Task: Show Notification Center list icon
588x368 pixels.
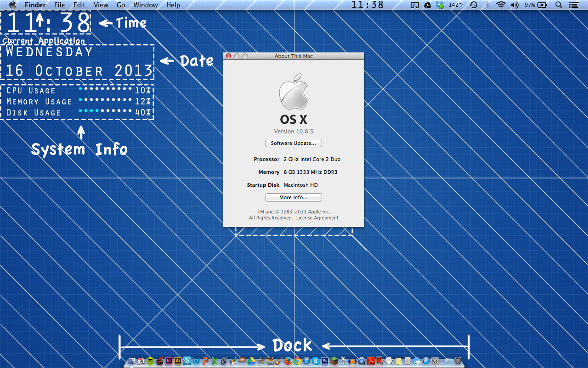Action: pyautogui.click(x=573, y=5)
